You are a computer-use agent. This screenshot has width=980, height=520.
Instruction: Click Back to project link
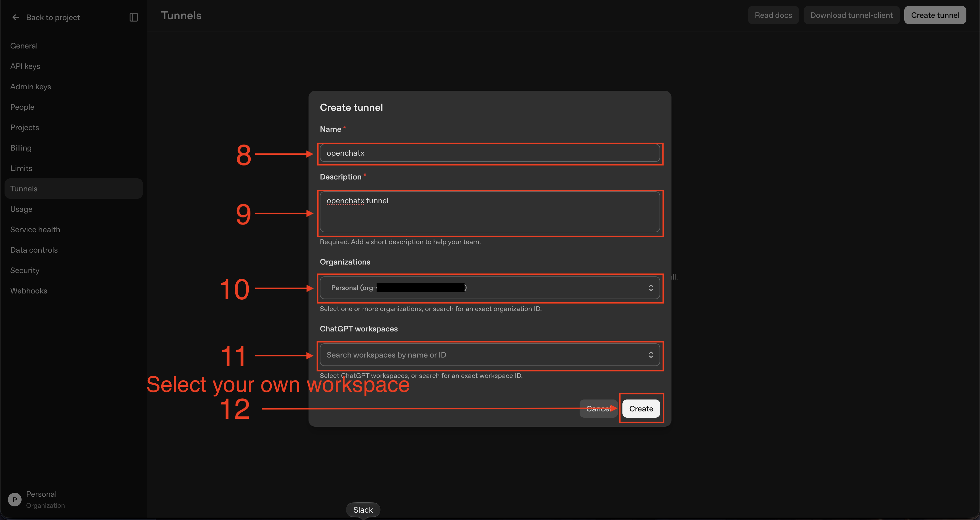click(x=53, y=18)
